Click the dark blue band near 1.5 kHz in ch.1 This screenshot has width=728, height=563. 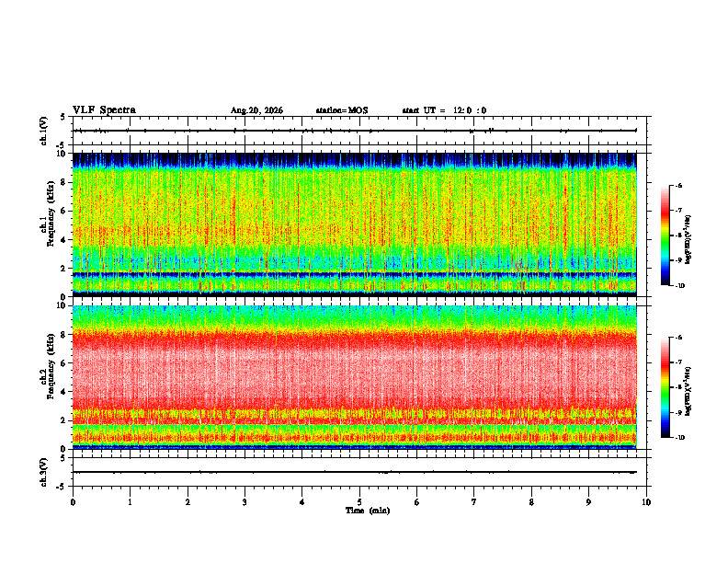click(x=354, y=274)
